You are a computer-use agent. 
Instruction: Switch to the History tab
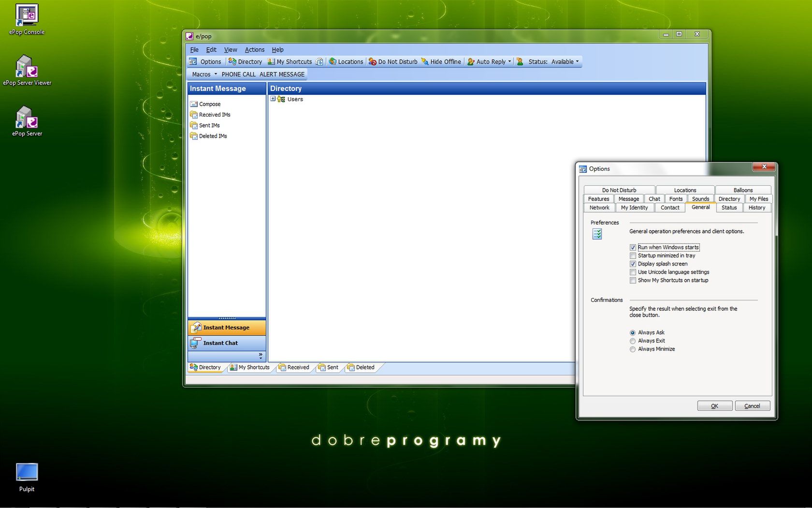point(757,208)
